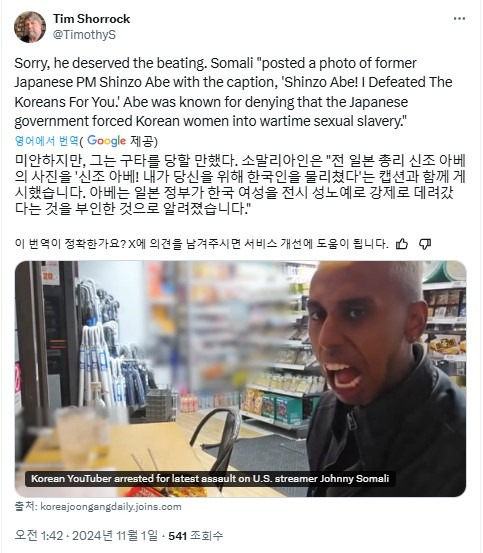
Task: Click the display name Tim Shorrock
Action: click(x=91, y=19)
